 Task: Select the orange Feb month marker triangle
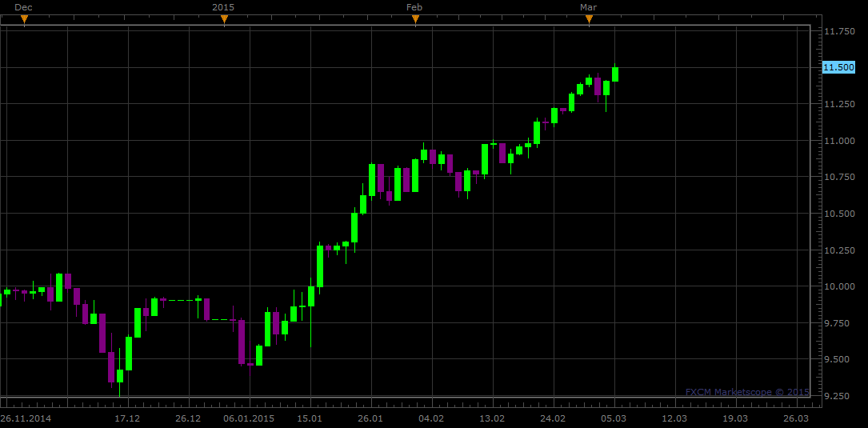tap(414, 18)
